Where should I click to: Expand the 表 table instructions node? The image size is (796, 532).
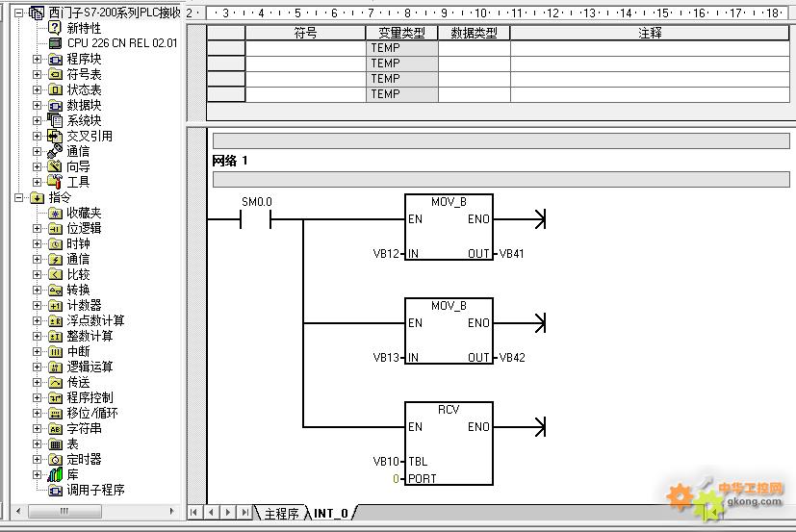point(38,443)
